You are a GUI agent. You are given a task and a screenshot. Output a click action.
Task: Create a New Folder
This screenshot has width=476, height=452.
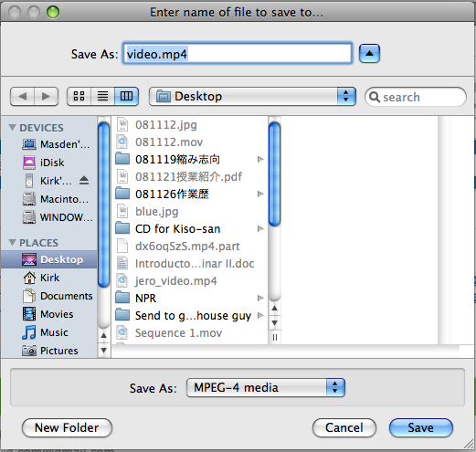click(x=67, y=427)
